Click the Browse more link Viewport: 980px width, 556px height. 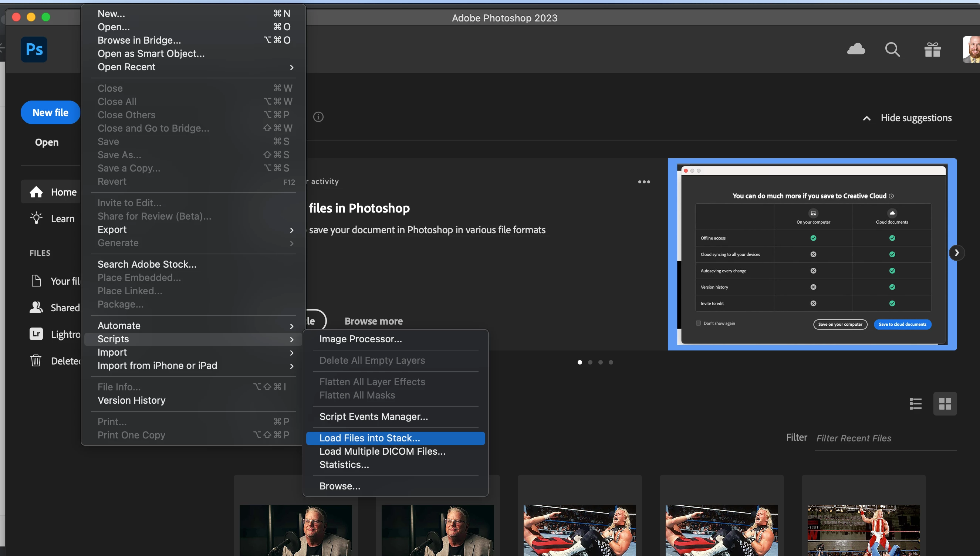pyautogui.click(x=374, y=321)
